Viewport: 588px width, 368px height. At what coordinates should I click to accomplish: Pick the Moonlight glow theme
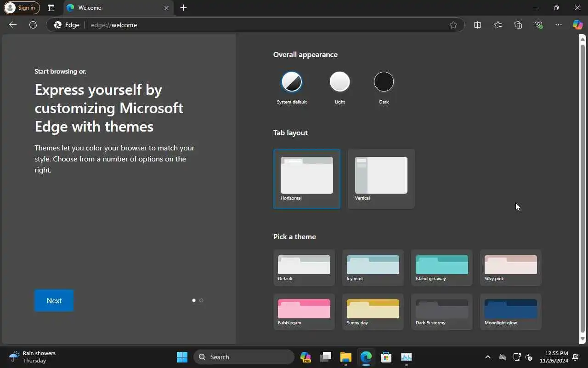coord(511,312)
